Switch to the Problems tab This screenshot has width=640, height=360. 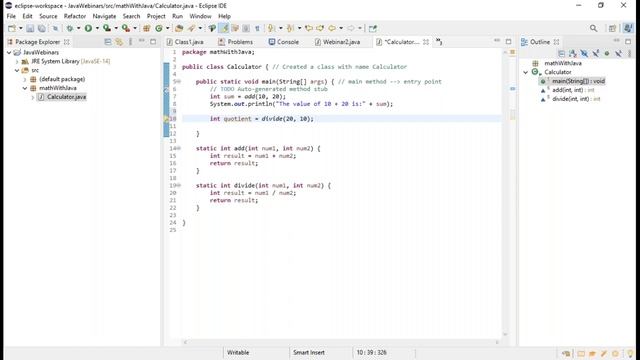[236, 42]
